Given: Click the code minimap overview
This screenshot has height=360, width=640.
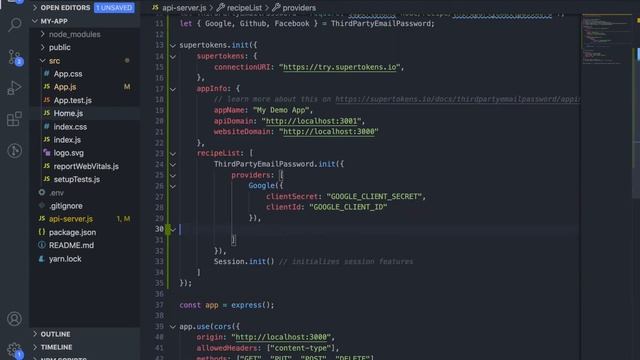Looking at the screenshot, I should 607,41.
